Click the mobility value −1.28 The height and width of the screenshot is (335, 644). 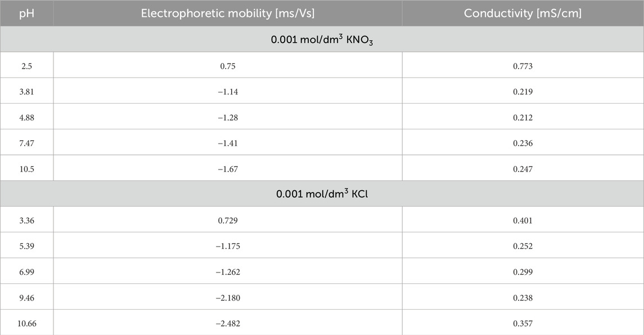coord(228,118)
